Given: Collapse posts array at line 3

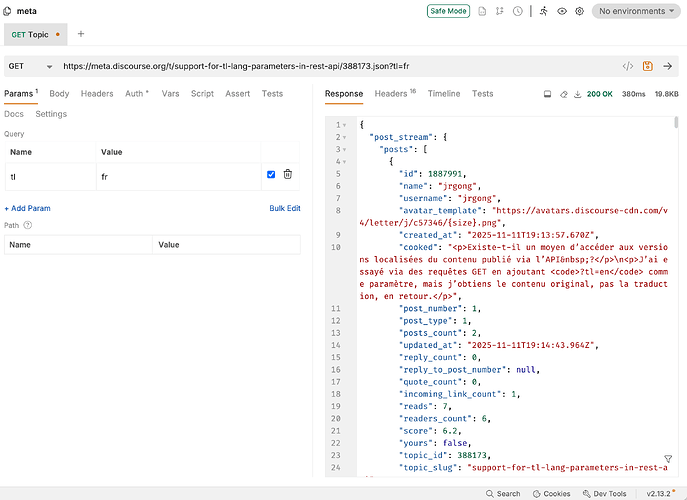Looking at the screenshot, I should point(344,150).
